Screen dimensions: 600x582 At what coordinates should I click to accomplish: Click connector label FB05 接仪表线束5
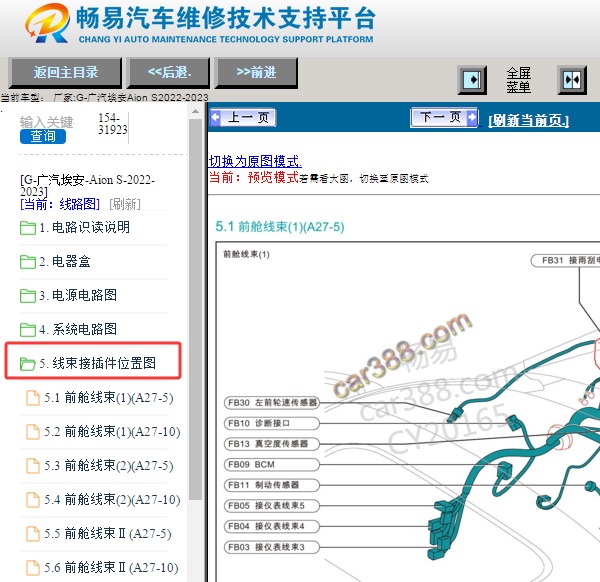tap(271, 506)
